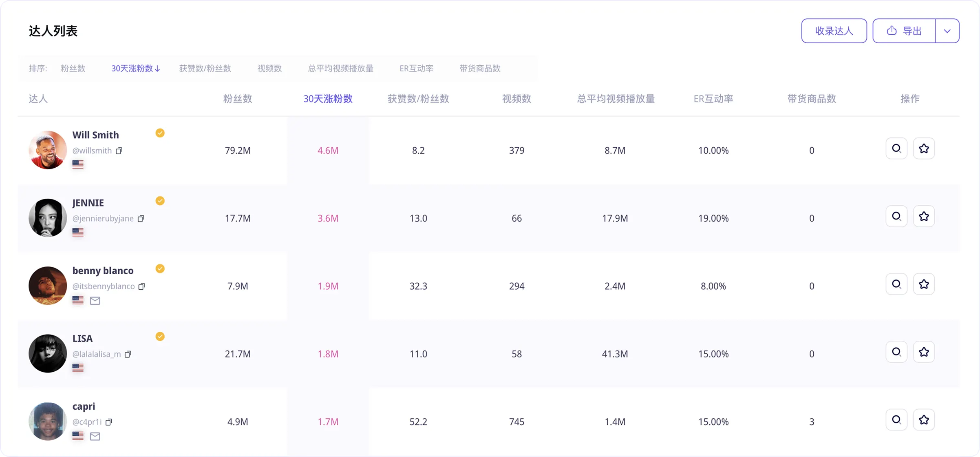
Task: Open JENNIE's profile name
Action: (x=88, y=203)
